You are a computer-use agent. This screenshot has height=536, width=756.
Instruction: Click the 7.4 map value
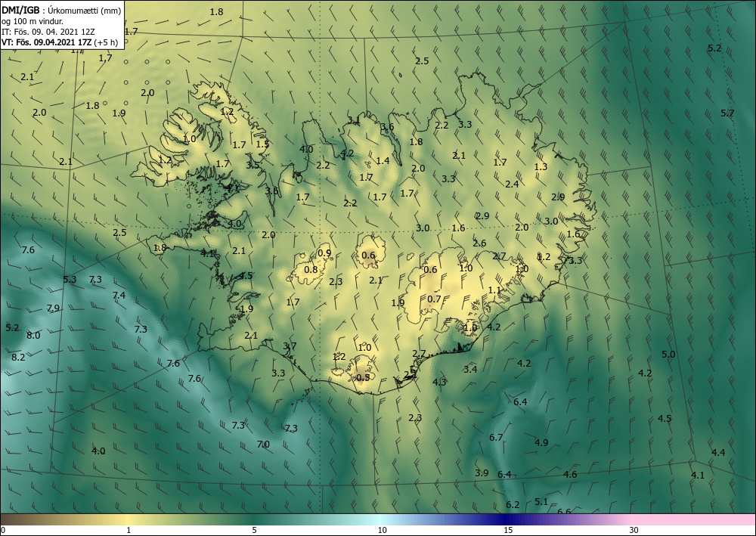click(119, 295)
